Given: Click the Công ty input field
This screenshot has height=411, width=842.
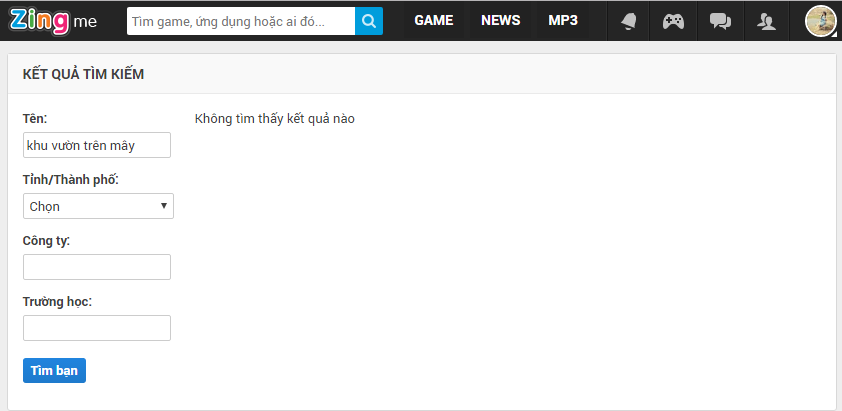Looking at the screenshot, I should point(97,267).
